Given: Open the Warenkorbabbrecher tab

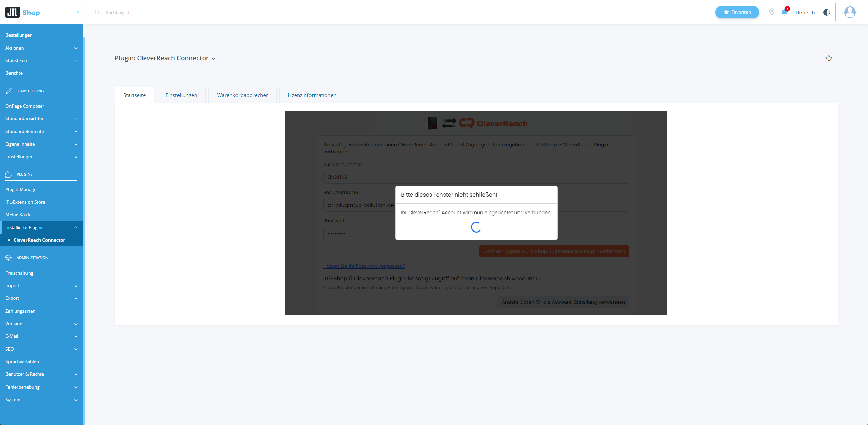Looking at the screenshot, I should tap(242, 95).
